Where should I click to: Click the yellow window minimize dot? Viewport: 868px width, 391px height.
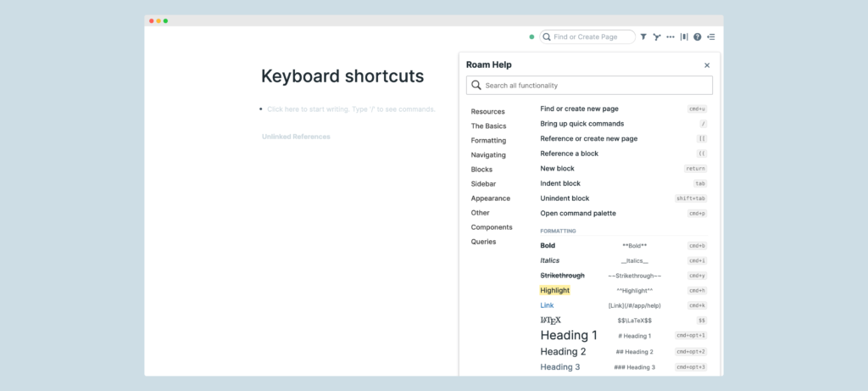159,21
